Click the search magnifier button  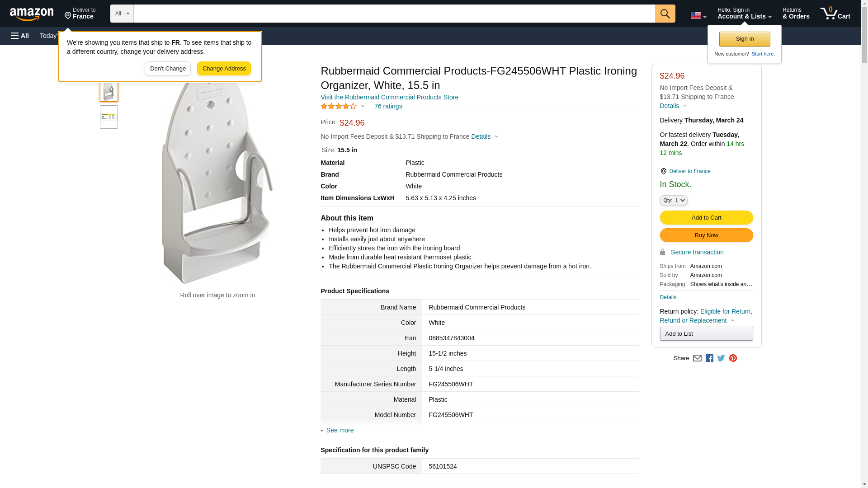tap(665, 14)
